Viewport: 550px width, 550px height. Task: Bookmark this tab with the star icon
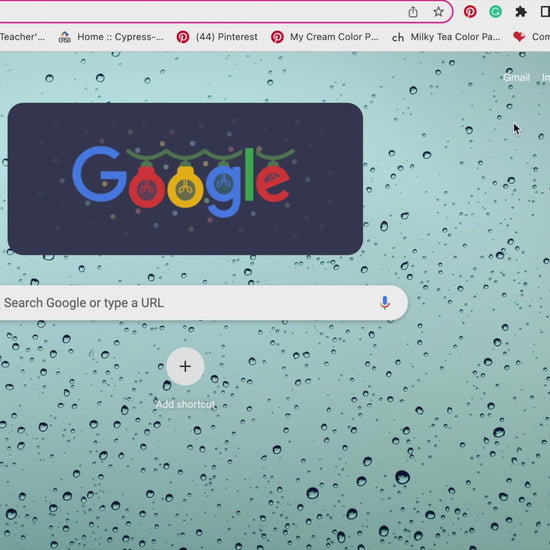(x=438, y=12)
